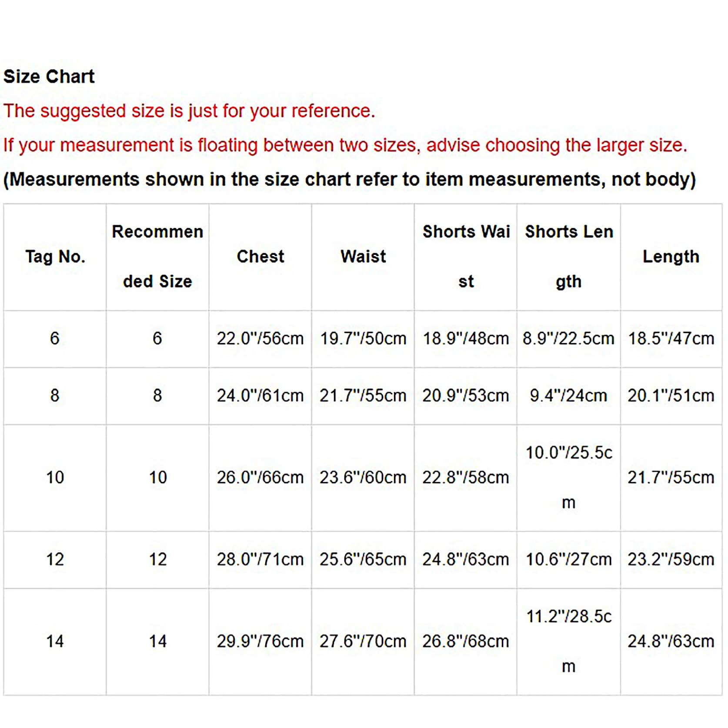728x728 pixels.
Task: Click shorts waist value 22.8"/58cm
Action: click(x=466, y=478)
